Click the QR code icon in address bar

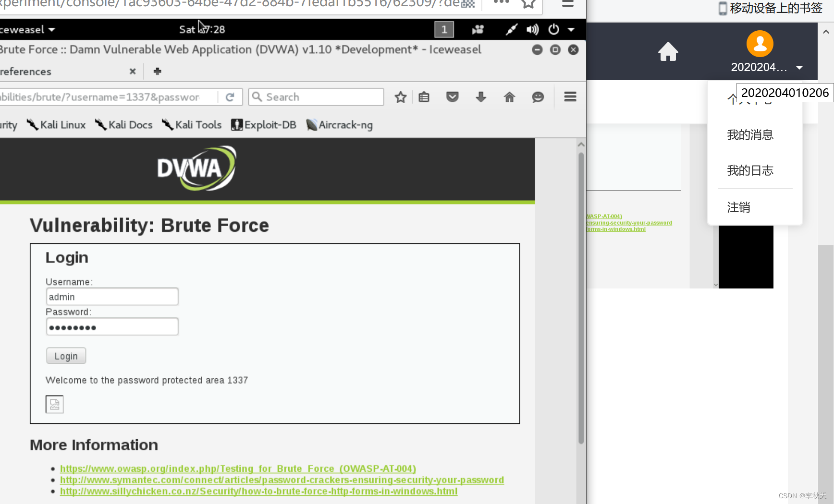(x=467, y=4)
